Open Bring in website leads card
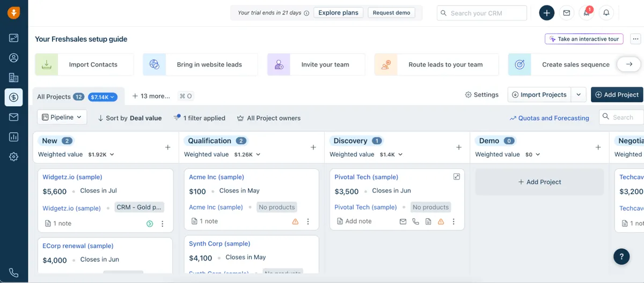The width and height of the screenshot is (644, 283). coord(200,64)
